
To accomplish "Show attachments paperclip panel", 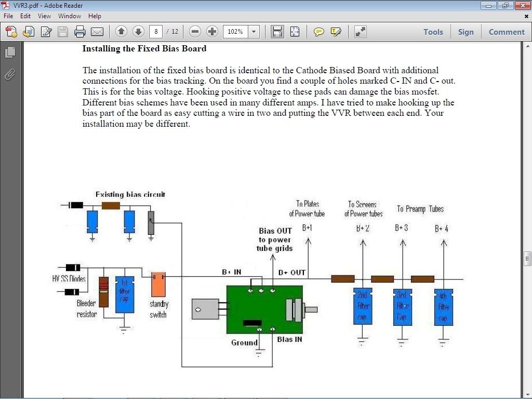I will [10, 74].
